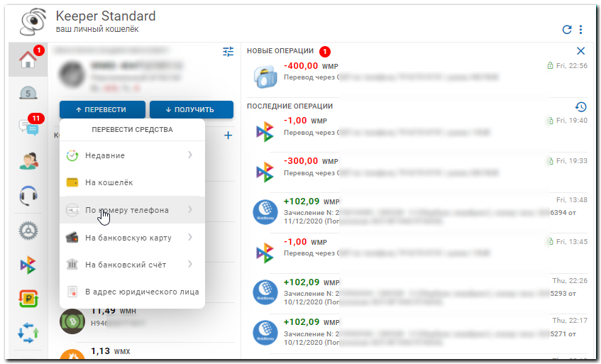Choose По номеру телефона menu item
The image size is (601, 364).
pos(126,210)
